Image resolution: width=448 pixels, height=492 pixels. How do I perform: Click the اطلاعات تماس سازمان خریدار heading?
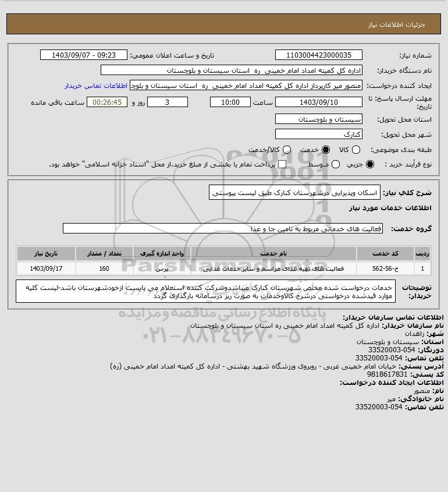pyautogui.click(x=393, y=317)
